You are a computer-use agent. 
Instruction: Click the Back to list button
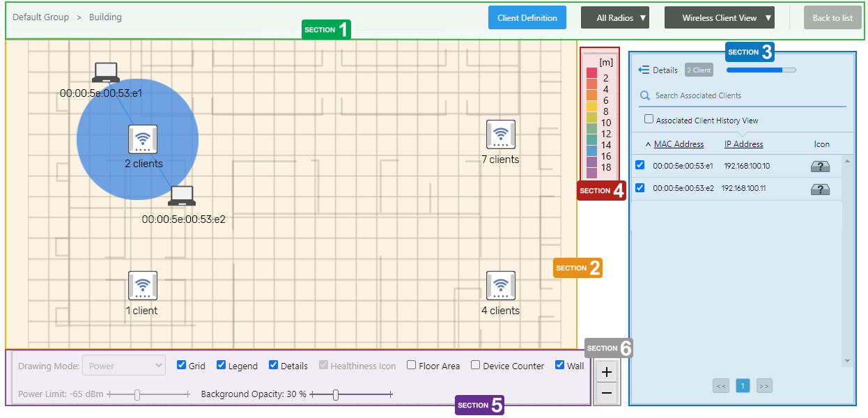click(x=832, y=18)
